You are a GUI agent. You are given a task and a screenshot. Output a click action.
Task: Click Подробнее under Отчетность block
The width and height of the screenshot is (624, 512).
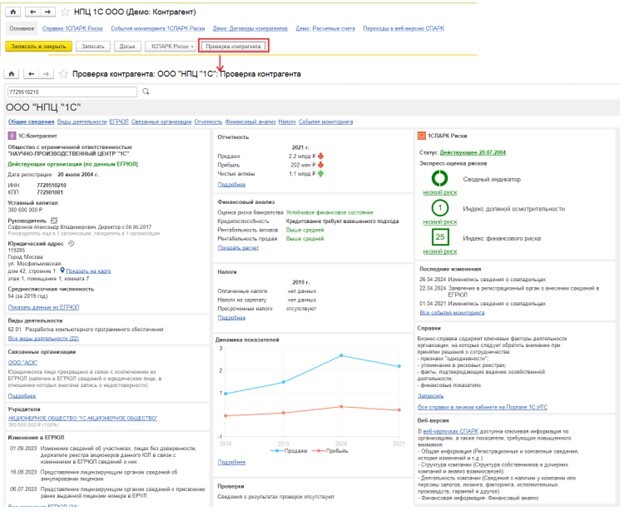[232, 185]
